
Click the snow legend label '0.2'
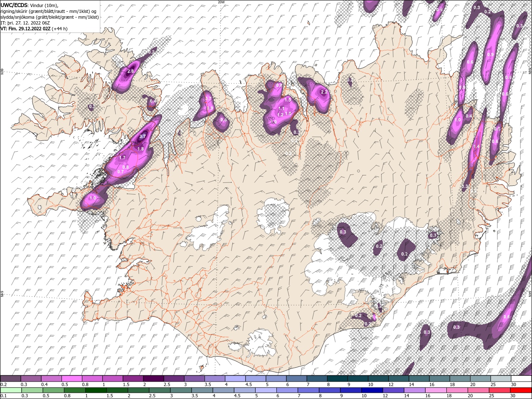point(4,384)
